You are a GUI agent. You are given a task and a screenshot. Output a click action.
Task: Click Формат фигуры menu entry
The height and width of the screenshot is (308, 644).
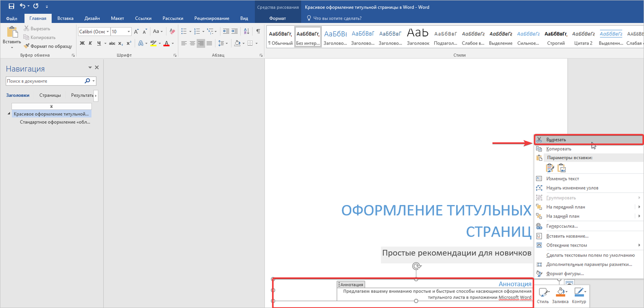[565, 274]
